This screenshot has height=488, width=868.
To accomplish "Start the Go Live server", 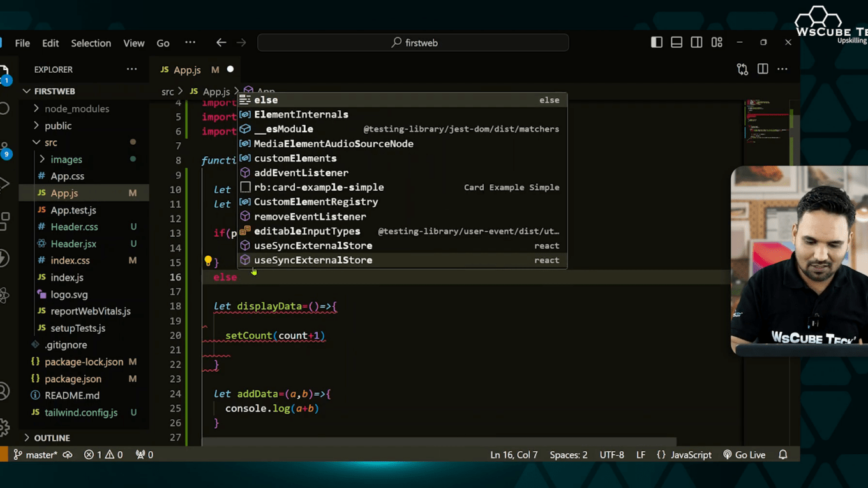I will [x=744, y=455].
